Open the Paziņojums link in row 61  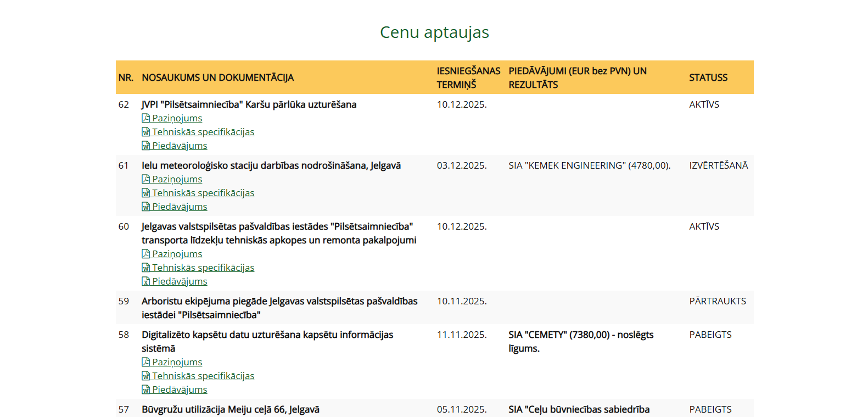pyautogui.click(x=177, y=179)
